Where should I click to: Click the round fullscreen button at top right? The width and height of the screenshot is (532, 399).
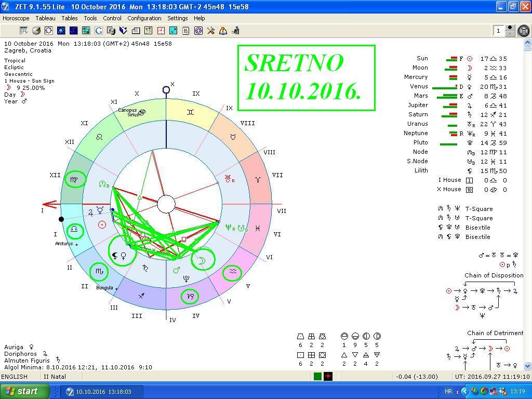tap(524, 31)
